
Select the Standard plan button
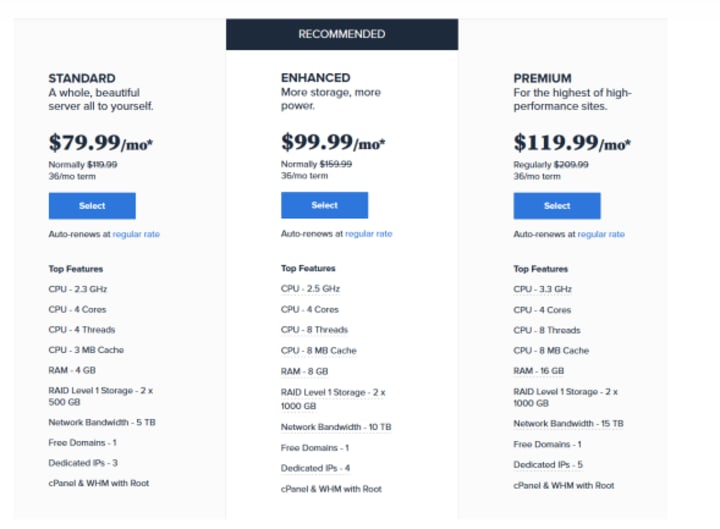[x=92, y=206]
